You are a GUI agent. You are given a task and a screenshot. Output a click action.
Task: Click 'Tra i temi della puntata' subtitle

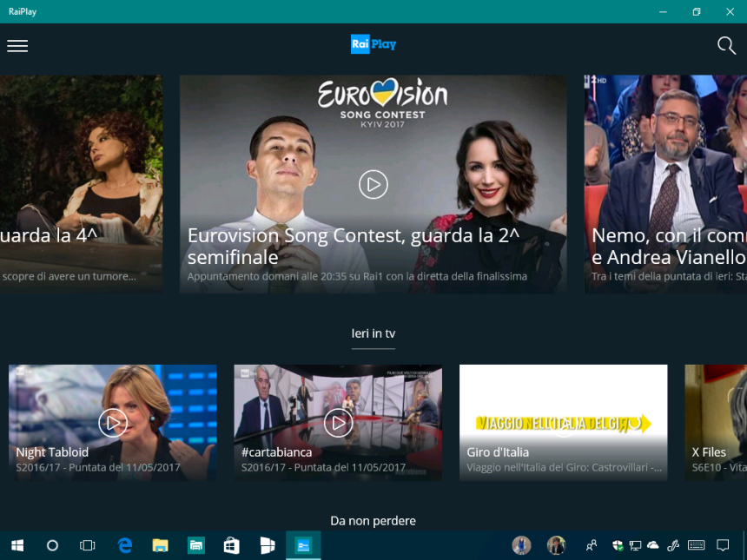pyautogui.click(x=669, y=276)
